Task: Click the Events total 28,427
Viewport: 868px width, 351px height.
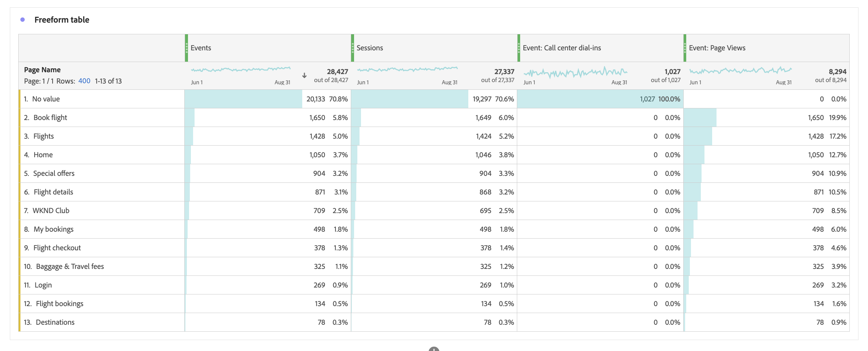Action: click(x=337, y=72)
